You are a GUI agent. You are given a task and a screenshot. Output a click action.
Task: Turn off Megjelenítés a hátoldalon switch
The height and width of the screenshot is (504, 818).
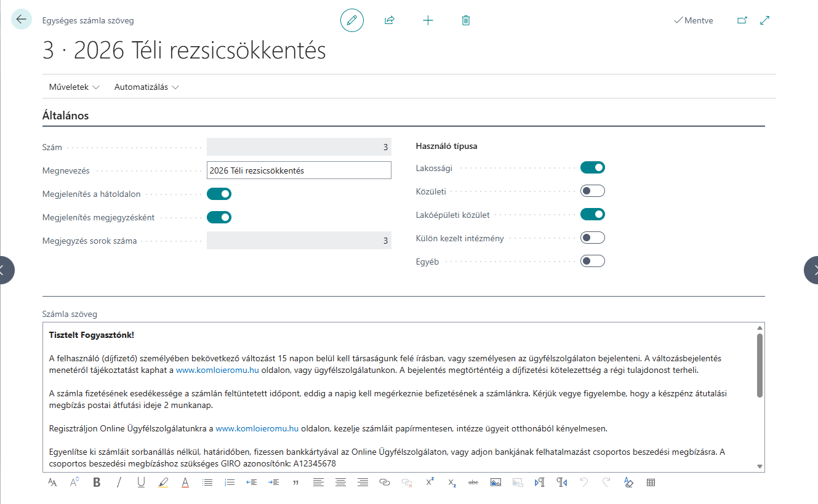[219, 194]
